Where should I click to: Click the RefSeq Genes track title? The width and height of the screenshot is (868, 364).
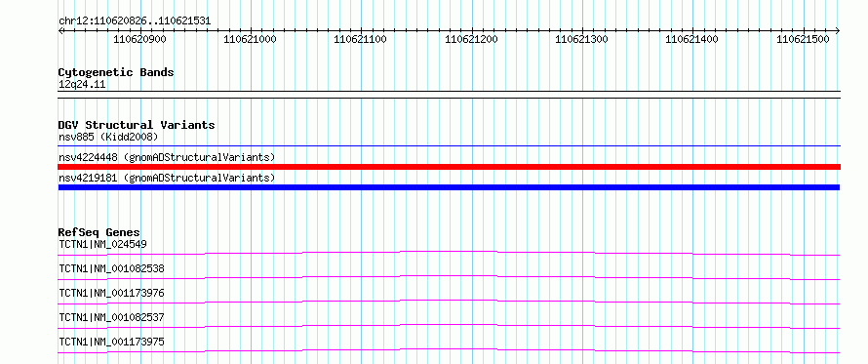tap(99, 231)
